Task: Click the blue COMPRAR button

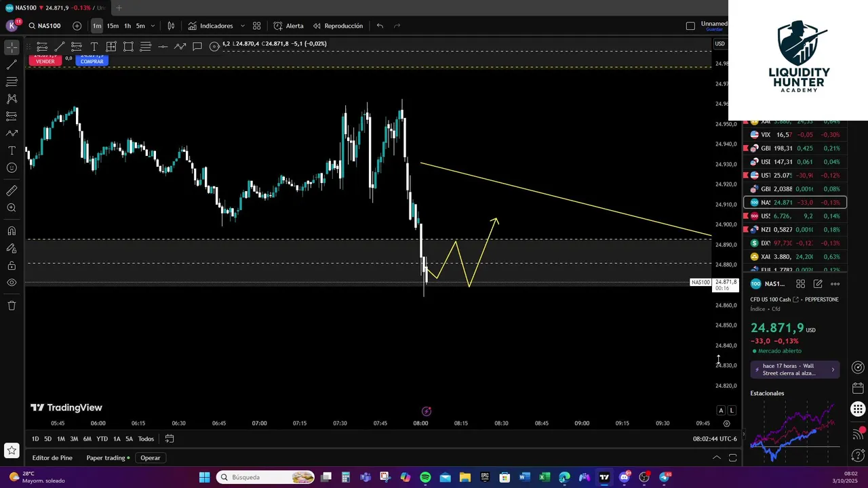Action: (x=92, y=61)
